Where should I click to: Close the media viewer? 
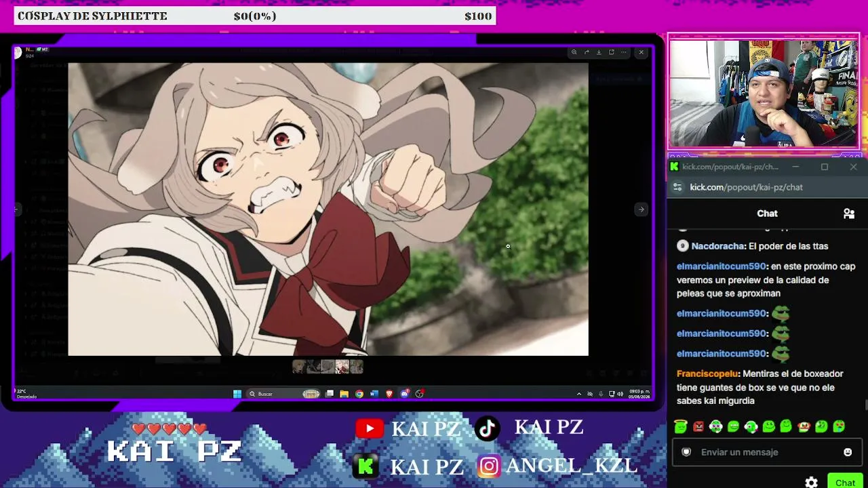(x=641, y=52)
